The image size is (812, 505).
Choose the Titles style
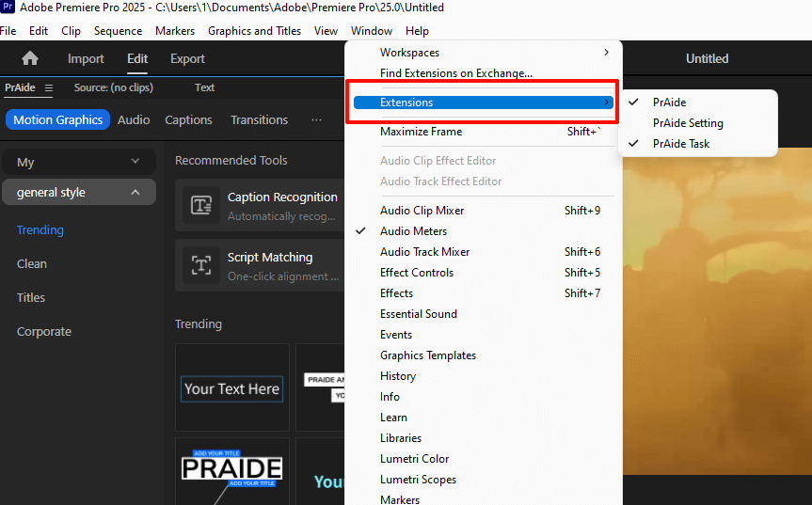(x=30, y=297)
